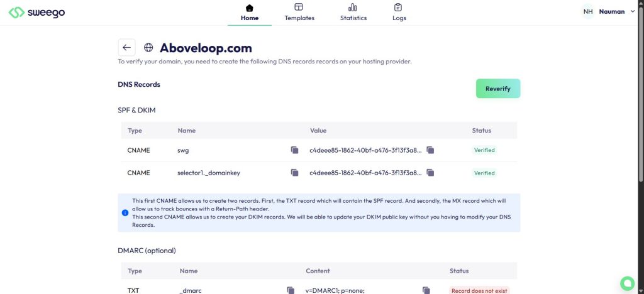This screenshot has height=294, width=644.
Task: Copy the swg record name
Action: (x=294, y=150)
